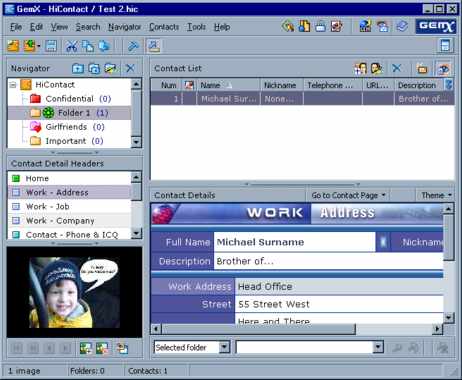Viewport: 462px width, 380px height.
Task: Open the Theme dropdown
Action: coord(436,195)
